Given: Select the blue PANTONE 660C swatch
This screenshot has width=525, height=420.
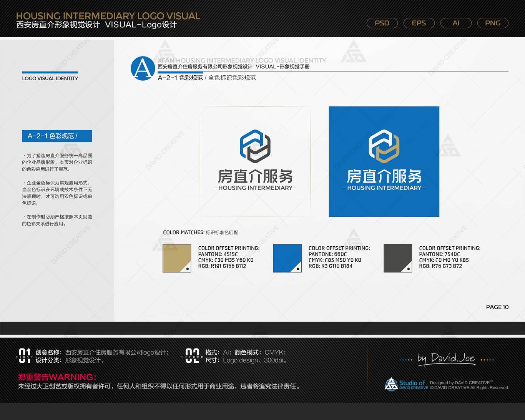Looking at the screenshot, I should 287,258.
